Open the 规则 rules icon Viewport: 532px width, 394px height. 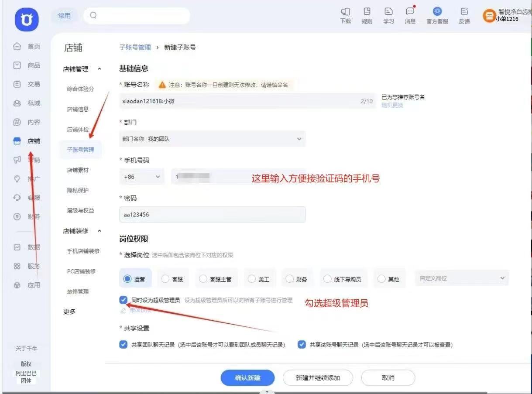[367, 15]
